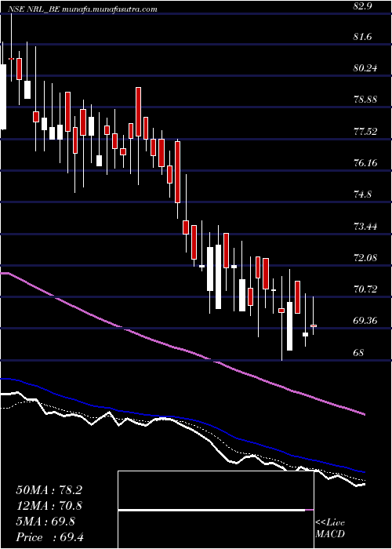Image resolution: width=392 pixels, height=549 pixels.
Task: Click the 80.24 price axis label
Action: click(366, 68)
